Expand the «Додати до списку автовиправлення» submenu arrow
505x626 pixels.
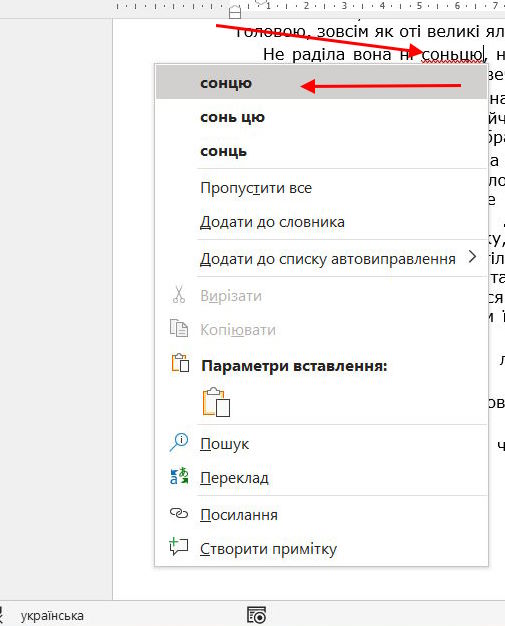[472, 257]
